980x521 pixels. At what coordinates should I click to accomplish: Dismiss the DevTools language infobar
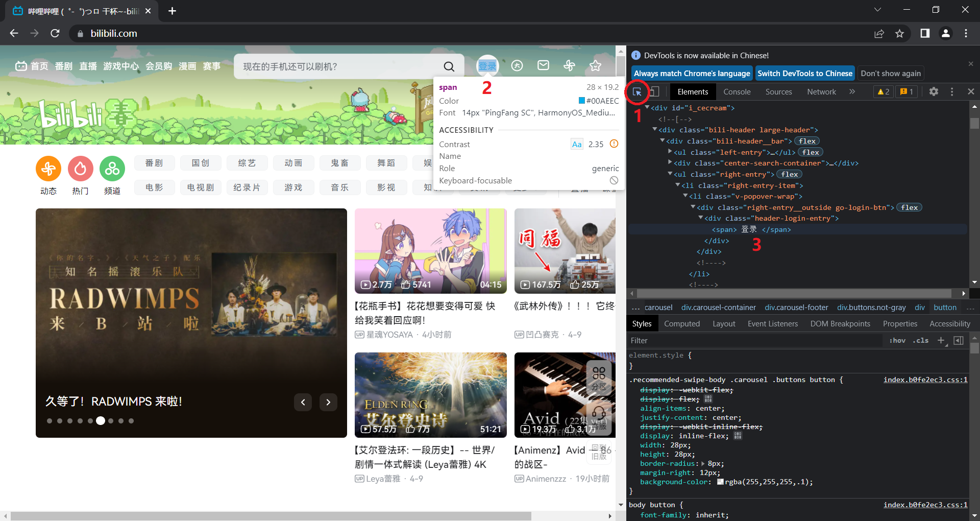click(971, 64)
